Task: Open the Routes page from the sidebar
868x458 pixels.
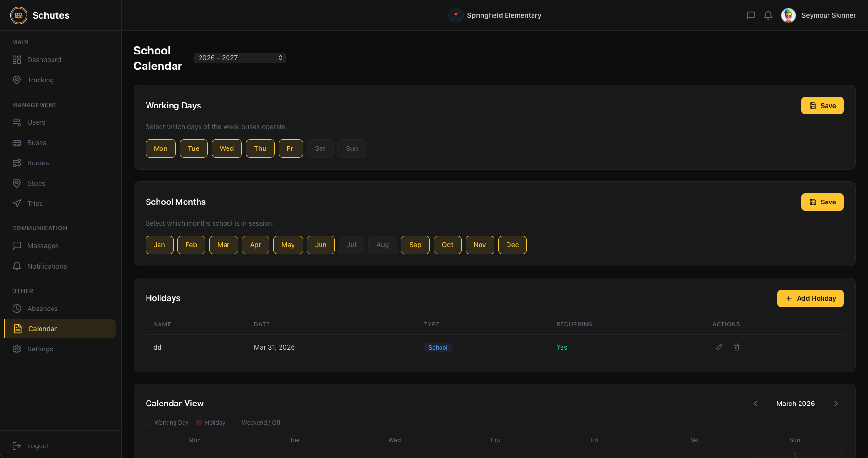Action: [38, 163]
